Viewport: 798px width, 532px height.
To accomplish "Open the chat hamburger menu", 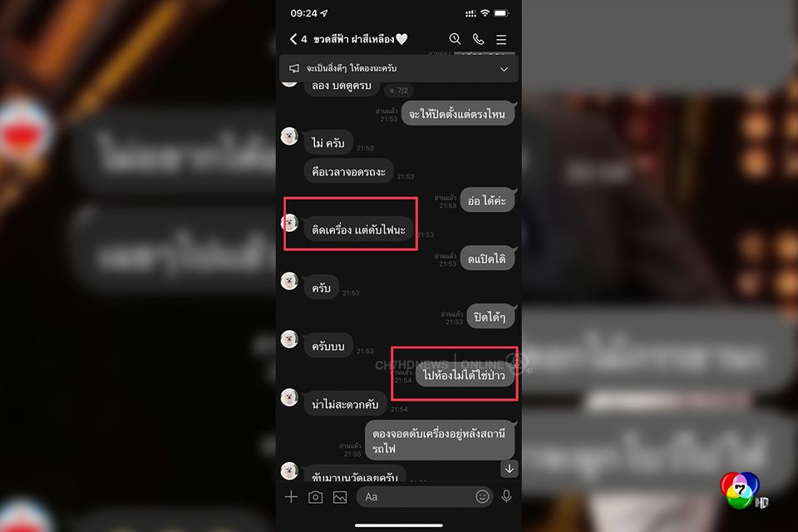I will coord(501,39).
